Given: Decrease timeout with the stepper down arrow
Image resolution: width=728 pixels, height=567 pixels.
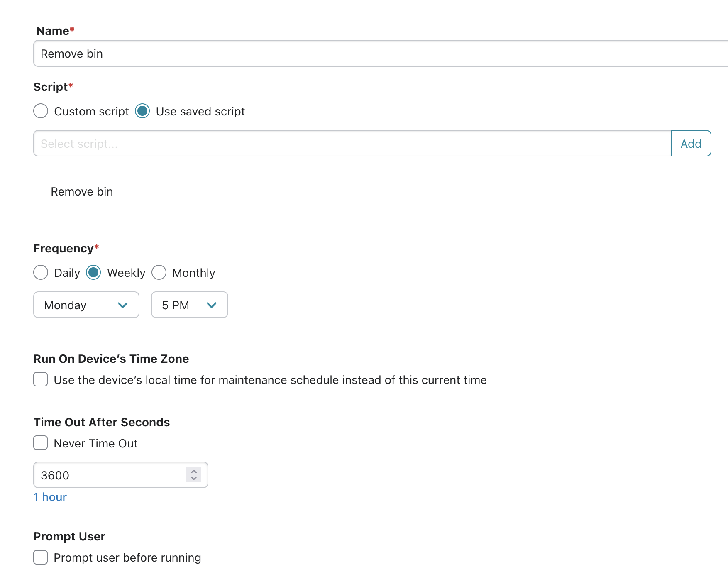Looking at the screenshot, I should point(194,478).
